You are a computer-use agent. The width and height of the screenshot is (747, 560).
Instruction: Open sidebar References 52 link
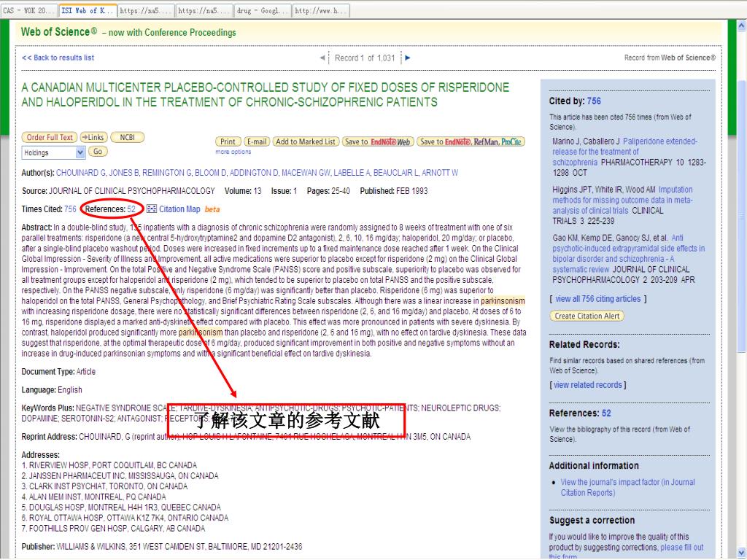click(x=606, y=413)
